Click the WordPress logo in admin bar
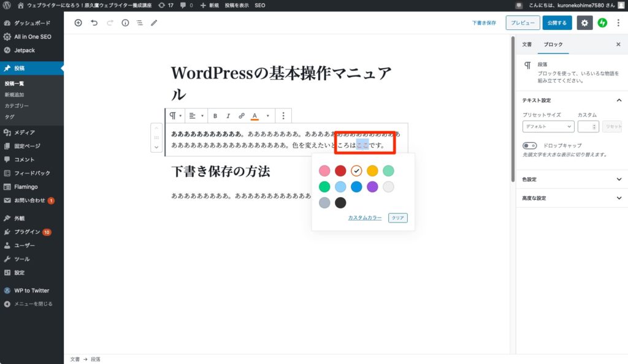628x364 pixels. pos(7,5)
